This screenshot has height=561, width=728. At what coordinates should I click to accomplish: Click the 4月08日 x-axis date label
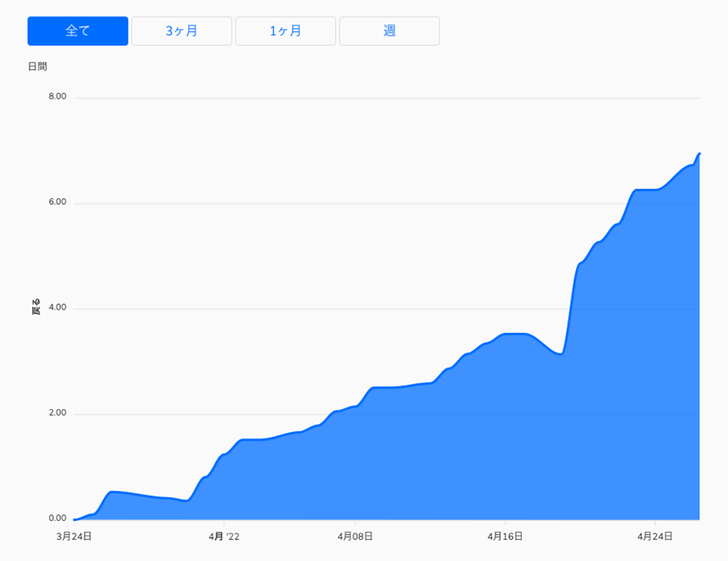pos(355,536)
